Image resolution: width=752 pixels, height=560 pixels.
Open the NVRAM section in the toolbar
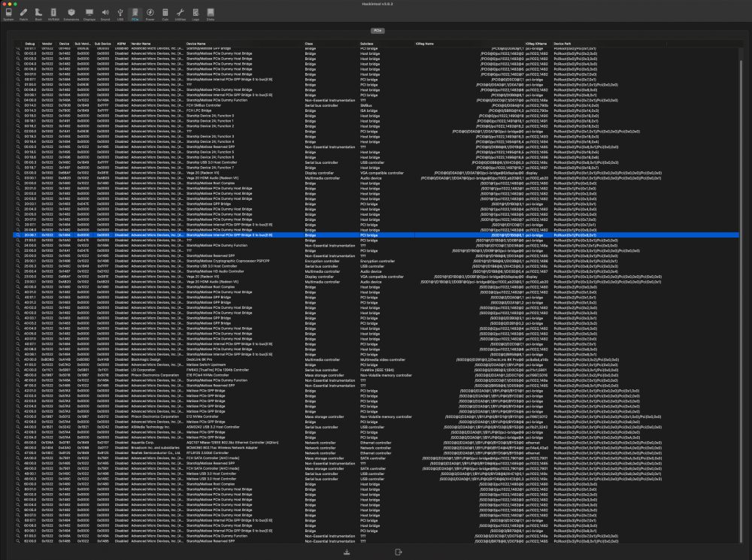(53, 14)
